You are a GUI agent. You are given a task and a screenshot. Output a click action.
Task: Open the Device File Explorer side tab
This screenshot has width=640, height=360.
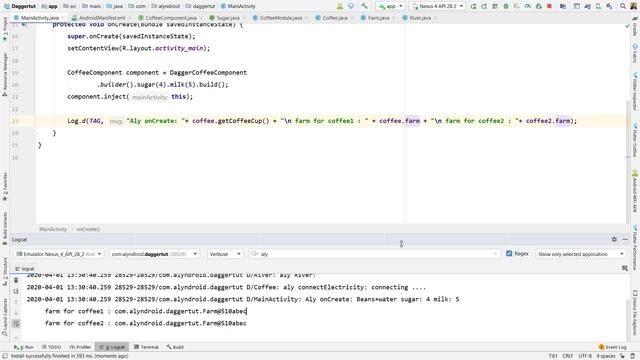[635, 312]
